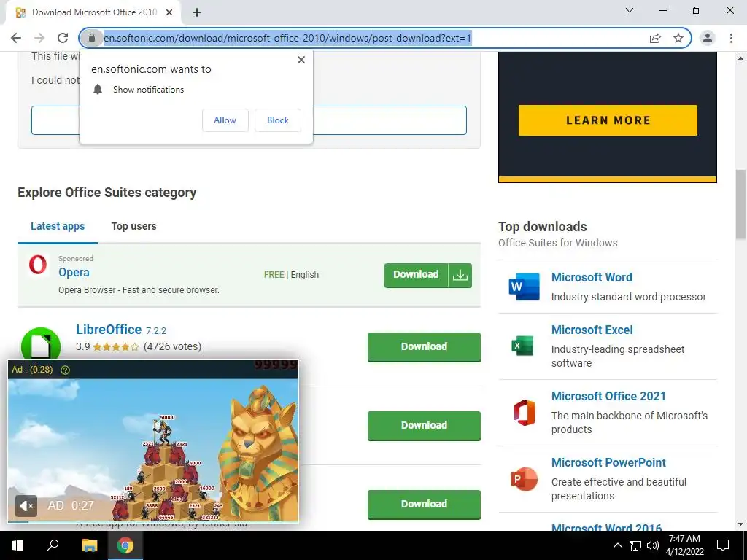The image size is (747, 560).
Task: Click the second app's Download button
Action: (424, 425)
